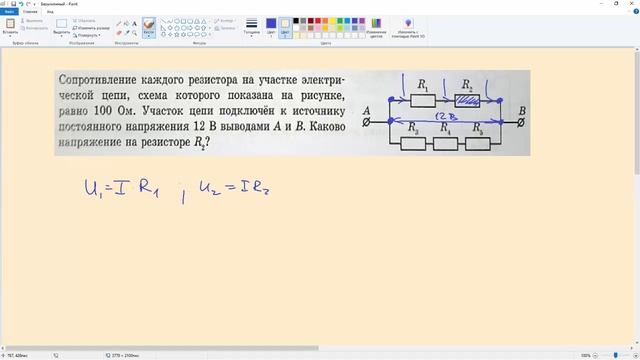Activate the Color 1 foreground selector
This screenshot has height=360, width=640.
(271, 27)
